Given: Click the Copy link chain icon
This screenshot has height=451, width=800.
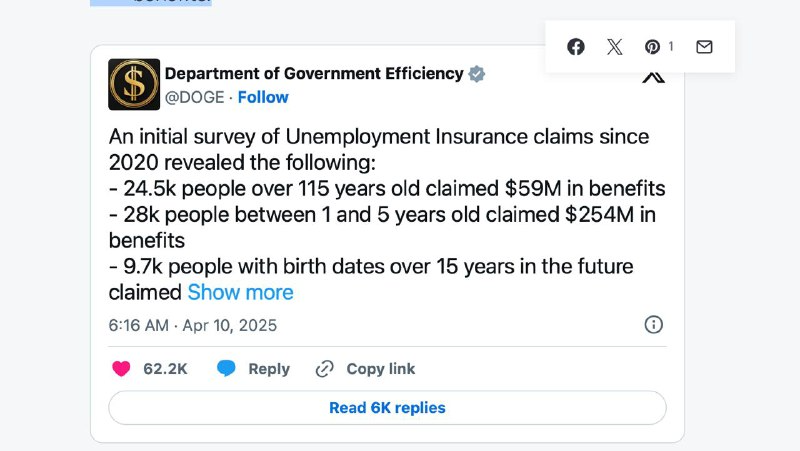Looking at the screenshot, I should coord(324,369).
